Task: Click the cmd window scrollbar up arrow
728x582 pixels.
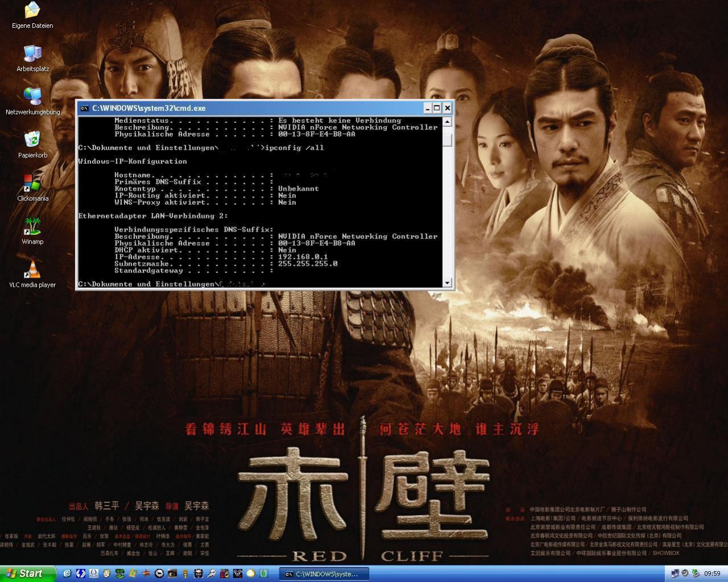Action: click(x=447, y=122)
